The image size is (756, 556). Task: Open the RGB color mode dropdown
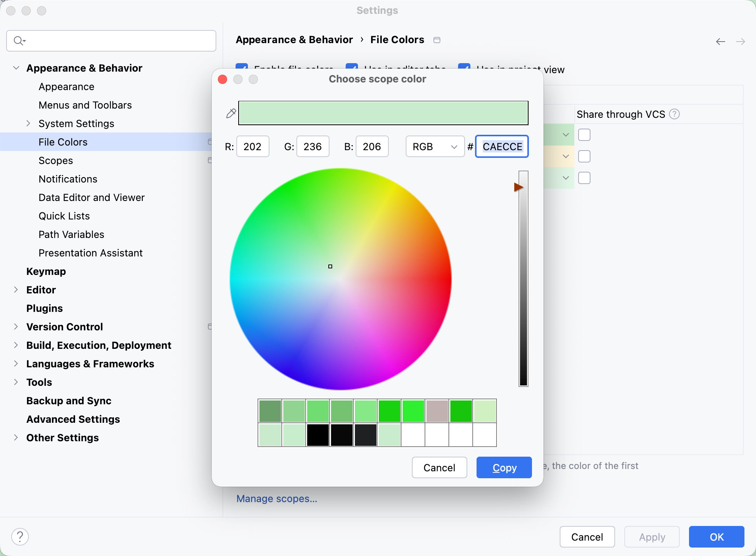point(435,147)
